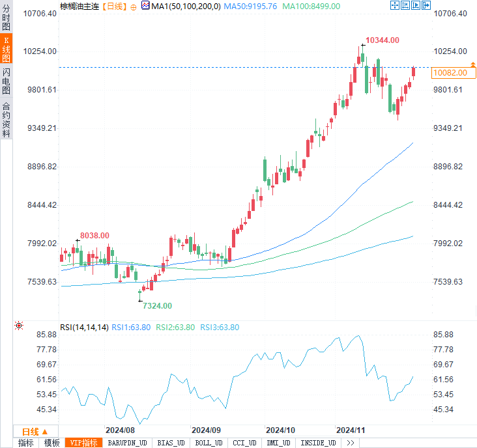477x448 pixels.
Task: Click the orange circle icon next to 日线
Action: coord(134,6)
